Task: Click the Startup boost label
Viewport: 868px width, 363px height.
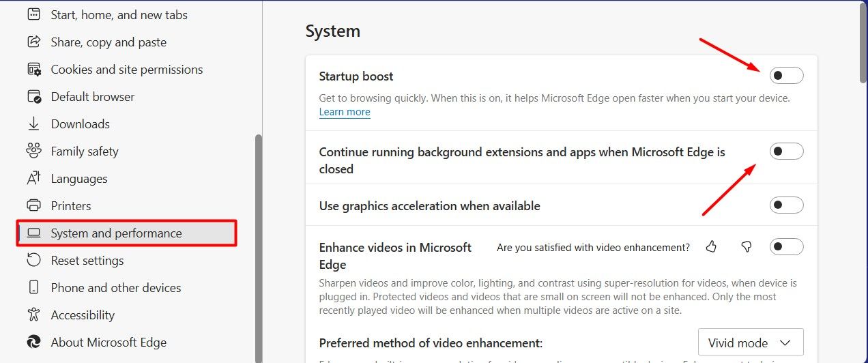Action: pos(356,76)
